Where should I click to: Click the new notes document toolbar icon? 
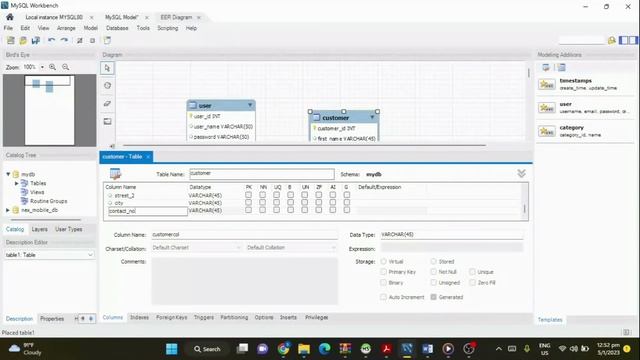click(107, 40)
